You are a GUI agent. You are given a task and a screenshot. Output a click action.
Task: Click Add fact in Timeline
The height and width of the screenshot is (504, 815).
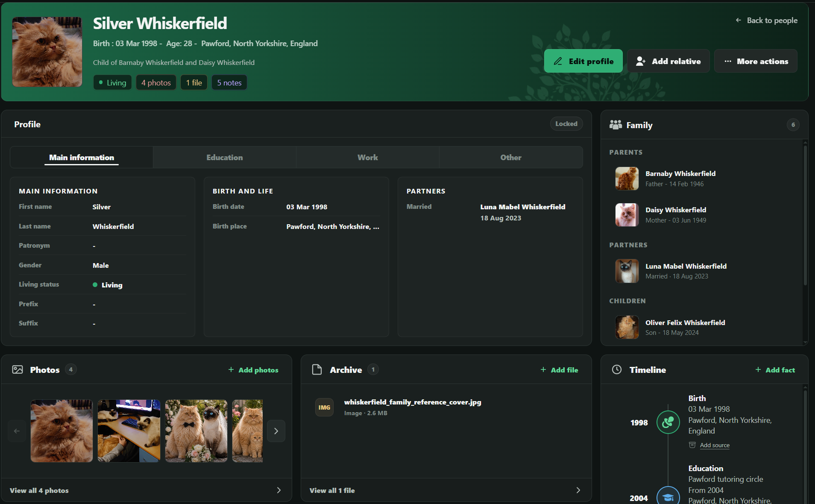(775, 370)
